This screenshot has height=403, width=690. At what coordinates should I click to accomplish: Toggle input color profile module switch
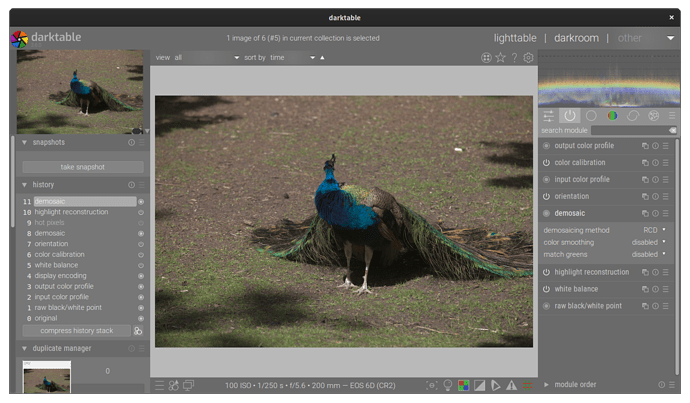click(546, 180)
